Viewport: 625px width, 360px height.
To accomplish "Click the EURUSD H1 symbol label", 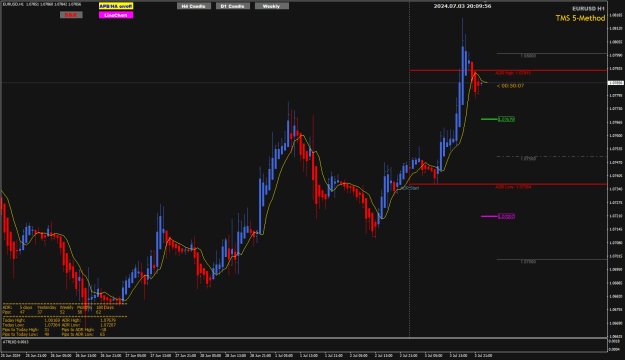I will point(588,8).
